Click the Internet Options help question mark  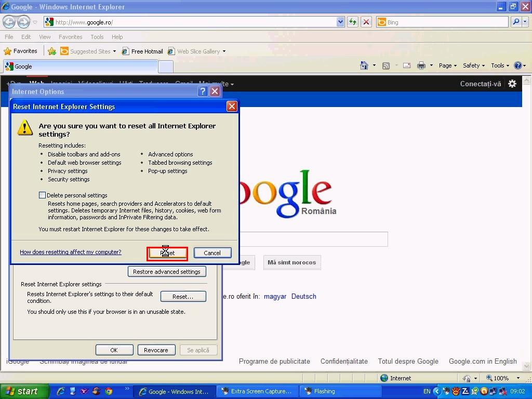(x=203, y=91)
